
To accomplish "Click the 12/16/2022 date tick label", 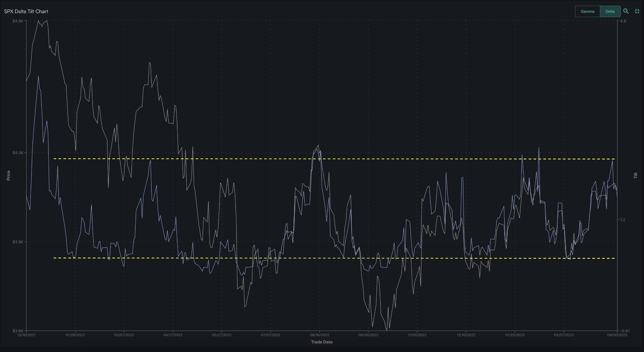I will pyautogui.click(x=466, y=335).
